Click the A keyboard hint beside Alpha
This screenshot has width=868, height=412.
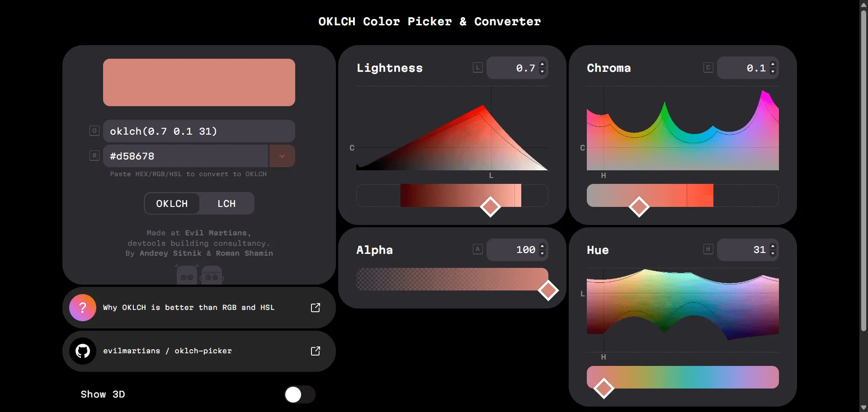(x=478, y=249)
